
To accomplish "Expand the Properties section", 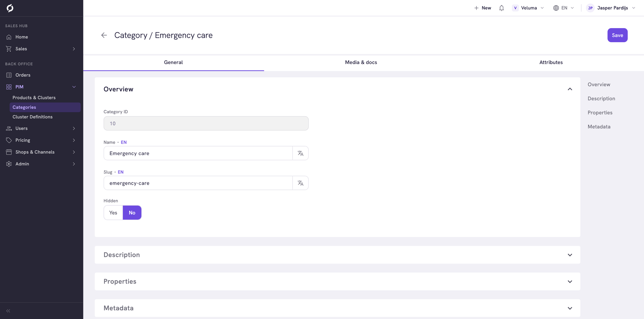I will pyautogui.click(x=570, y=282).
